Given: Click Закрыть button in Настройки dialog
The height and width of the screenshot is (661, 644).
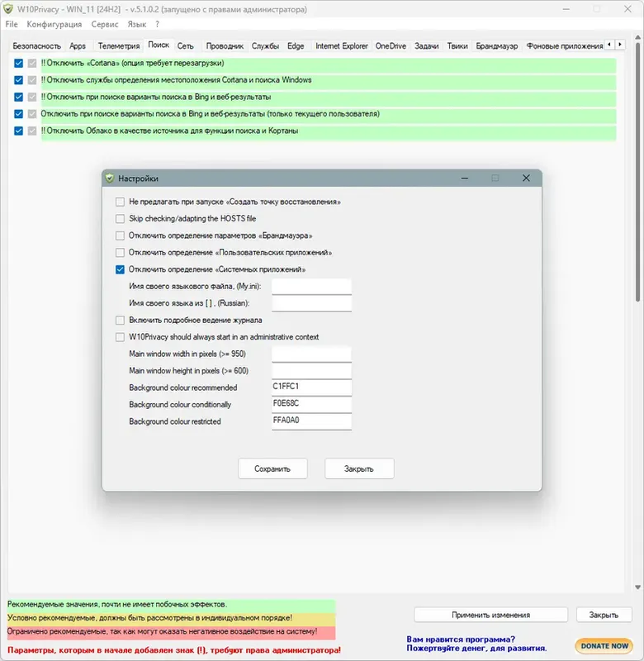Looking at the screenshot, I should [359, 468].
